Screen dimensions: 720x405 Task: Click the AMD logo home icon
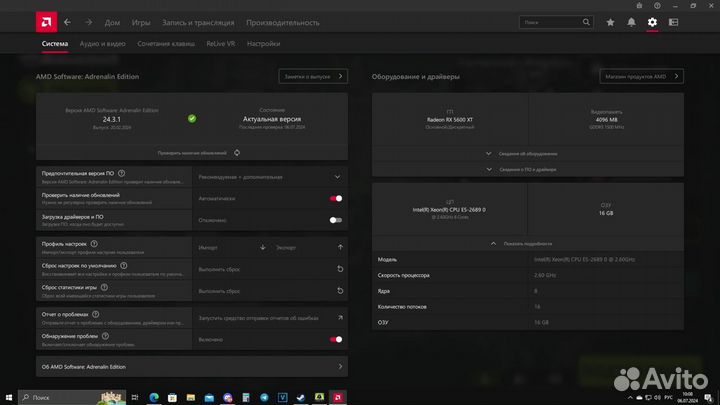tap(42, 21)
